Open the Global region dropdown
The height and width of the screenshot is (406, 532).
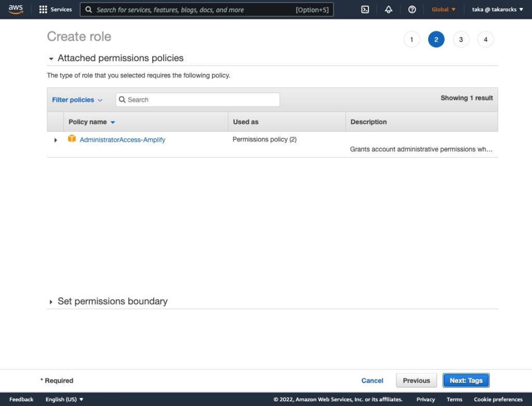(444, 9)
